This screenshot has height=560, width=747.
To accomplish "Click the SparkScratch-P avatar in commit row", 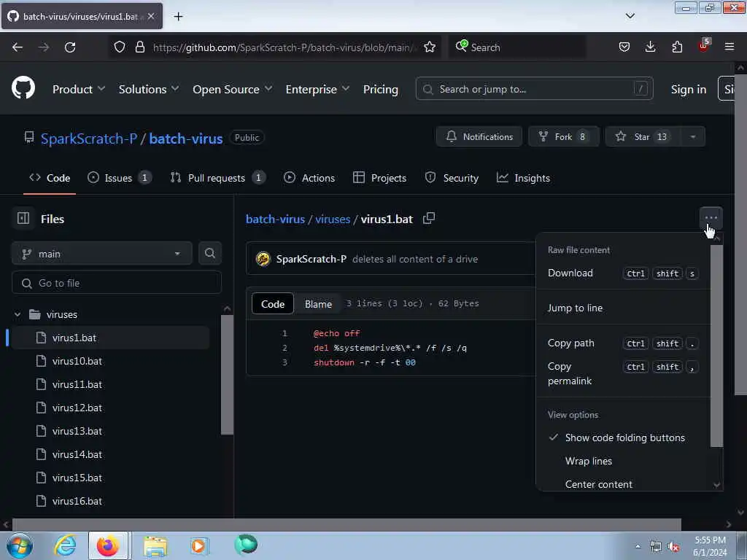I will pos(263,259).
